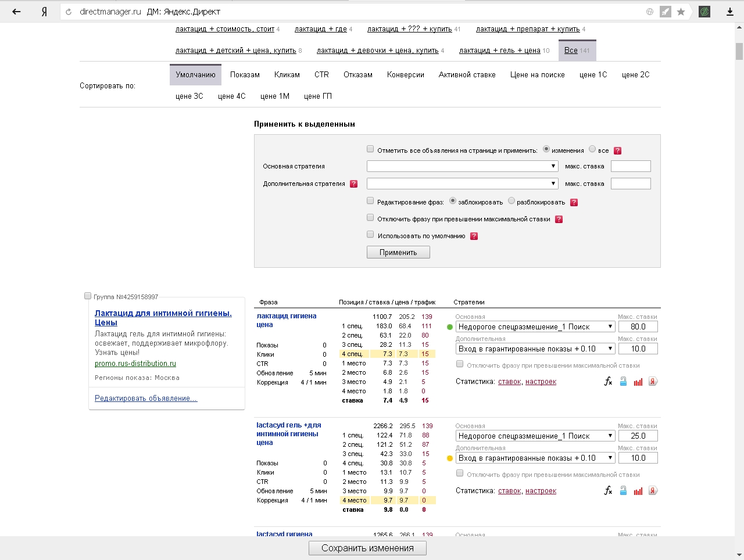Focus bulk 'макс. ставка' field for Основная стратегия
This screenshot has width=744, height=560.
pyautogui.click(x=631, y=166)
